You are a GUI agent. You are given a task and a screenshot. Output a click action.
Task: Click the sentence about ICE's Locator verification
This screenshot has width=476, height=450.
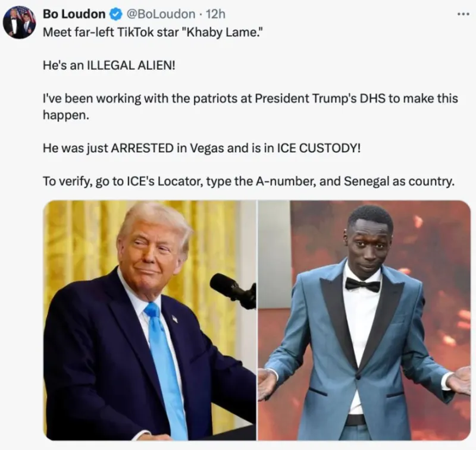249,181
